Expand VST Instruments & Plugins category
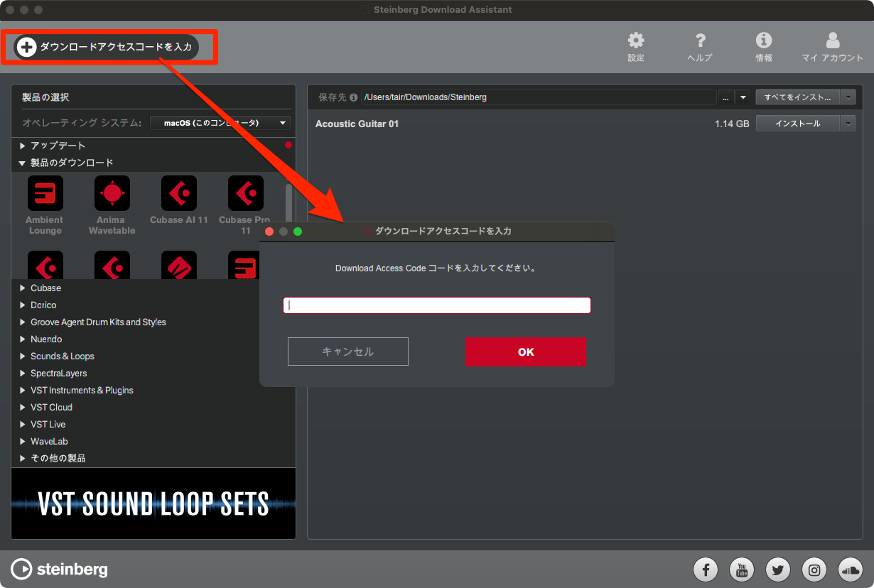 click(x=23, y=391)
